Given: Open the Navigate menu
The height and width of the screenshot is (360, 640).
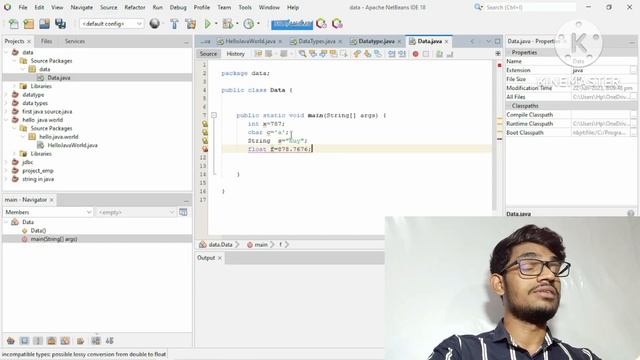Looking at the screenshot, I should point(81,7).
